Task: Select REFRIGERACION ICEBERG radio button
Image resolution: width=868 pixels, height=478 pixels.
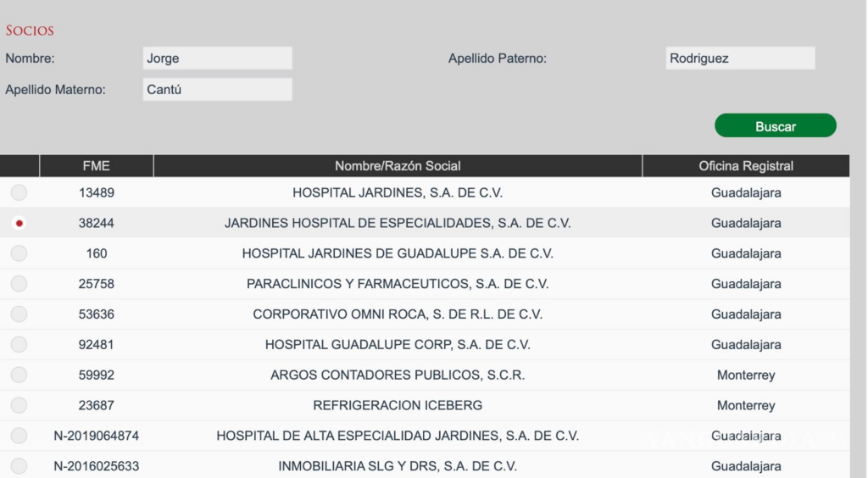Action: click(x=19, y=405)
